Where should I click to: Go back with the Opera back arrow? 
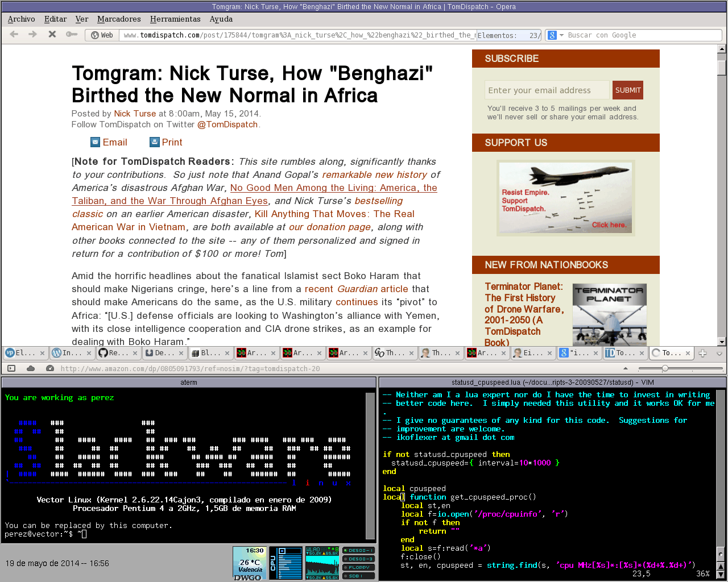[x=14, y=35]
